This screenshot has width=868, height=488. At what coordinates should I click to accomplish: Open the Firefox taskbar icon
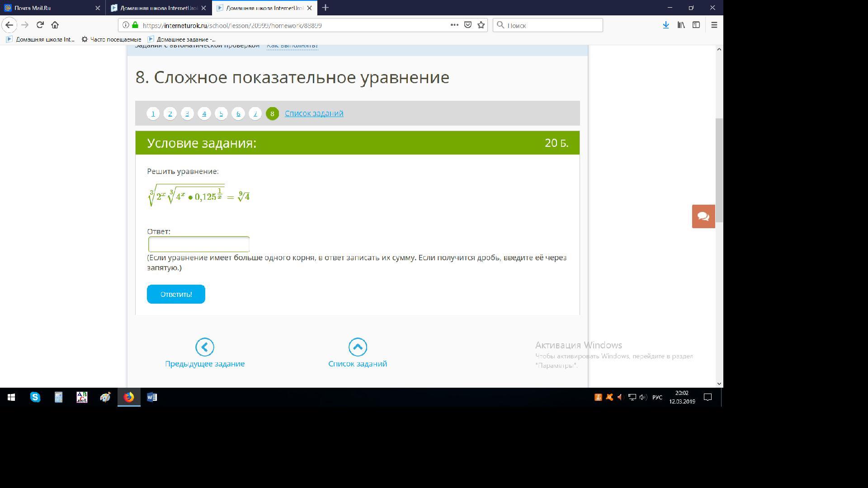point(129,397)
